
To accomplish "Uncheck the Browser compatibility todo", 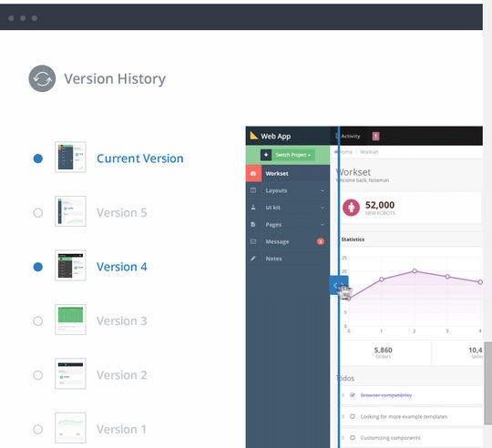I will (x=353, y=395).
